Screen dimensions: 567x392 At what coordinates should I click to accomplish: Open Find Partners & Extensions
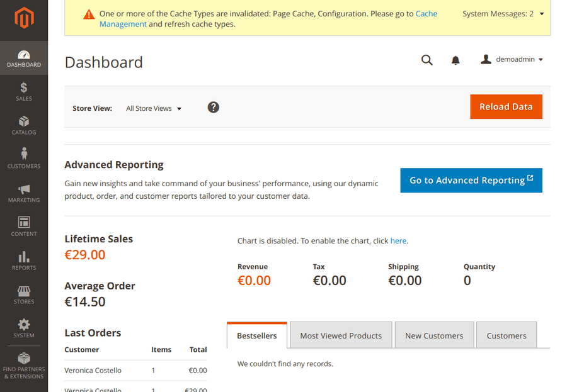24,366
